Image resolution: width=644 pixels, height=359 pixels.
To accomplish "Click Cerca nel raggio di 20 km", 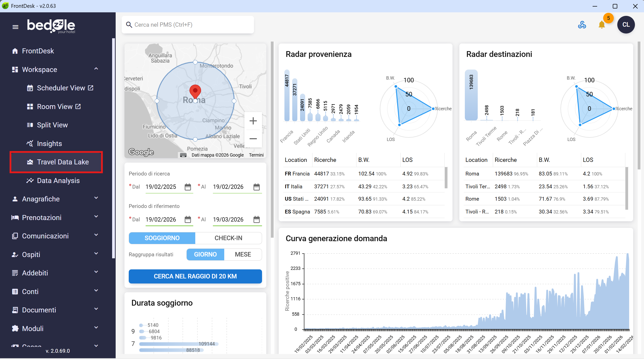I will coord(195,276).
